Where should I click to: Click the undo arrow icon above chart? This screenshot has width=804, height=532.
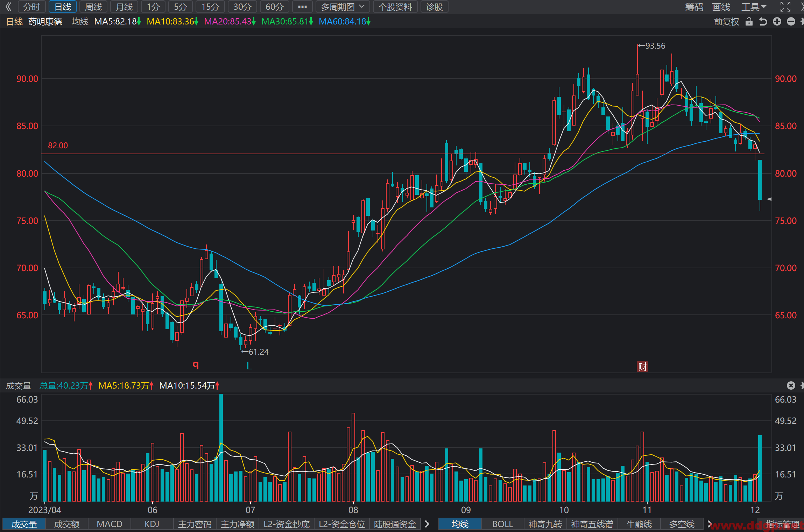tap(763, 22)
